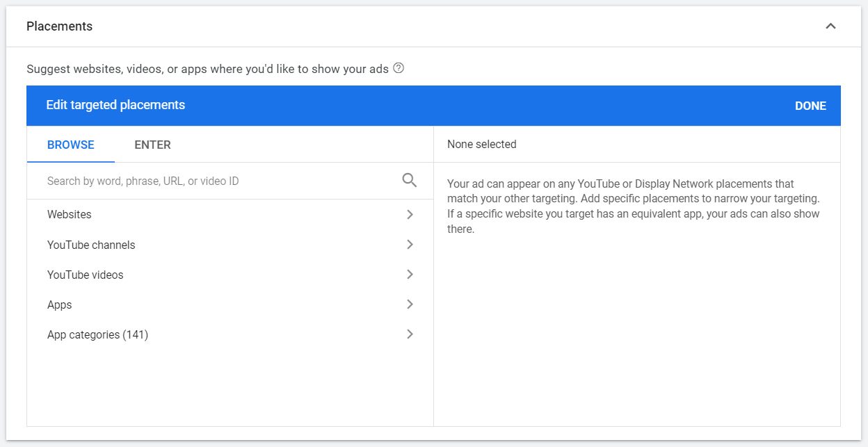This screenshot has height=447, width=868.
Task: Click the search magnifier icon
Action: (x=409, y=179)
